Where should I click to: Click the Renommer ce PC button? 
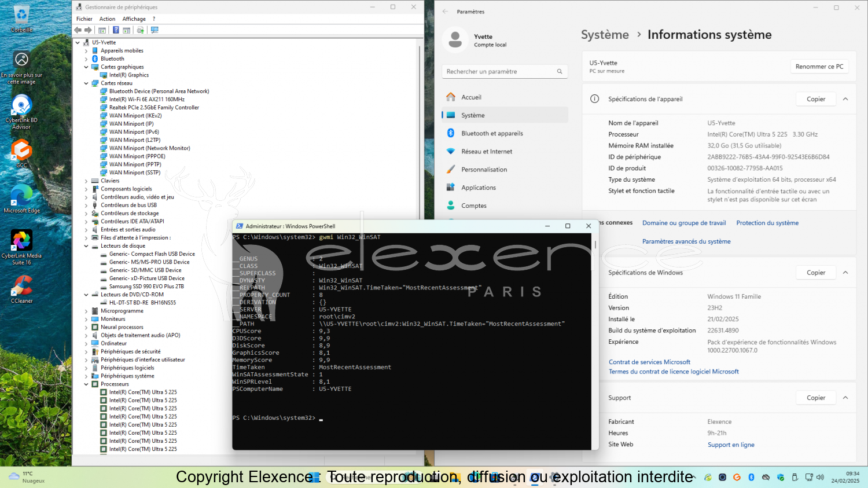pyautogui.click(x=819, y=67)
